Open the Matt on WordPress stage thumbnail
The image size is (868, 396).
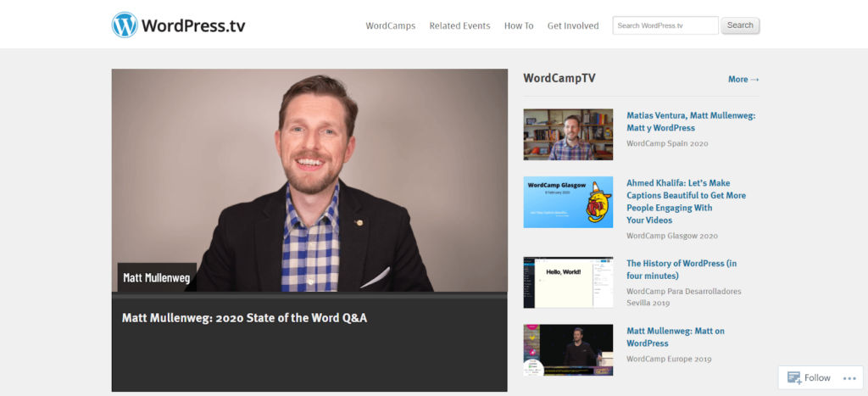tap(568, 350)
